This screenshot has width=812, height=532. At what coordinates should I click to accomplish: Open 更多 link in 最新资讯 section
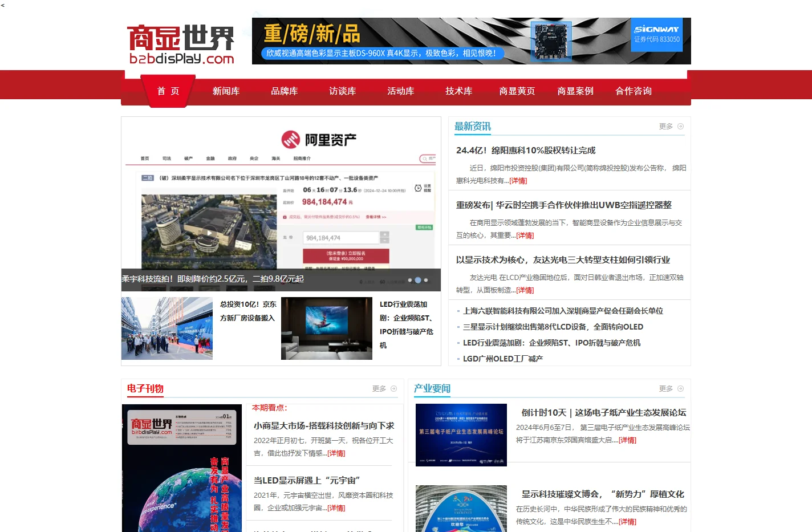(666, 127)
